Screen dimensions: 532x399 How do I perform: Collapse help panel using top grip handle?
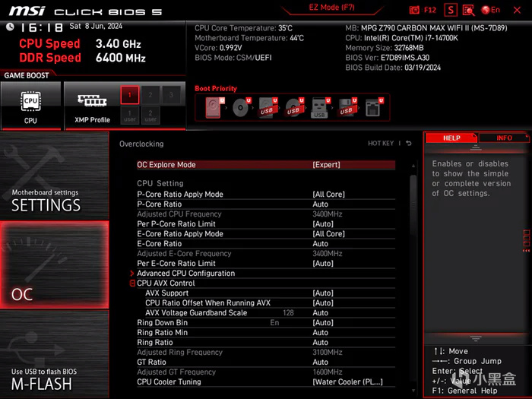tap(476, 147)
